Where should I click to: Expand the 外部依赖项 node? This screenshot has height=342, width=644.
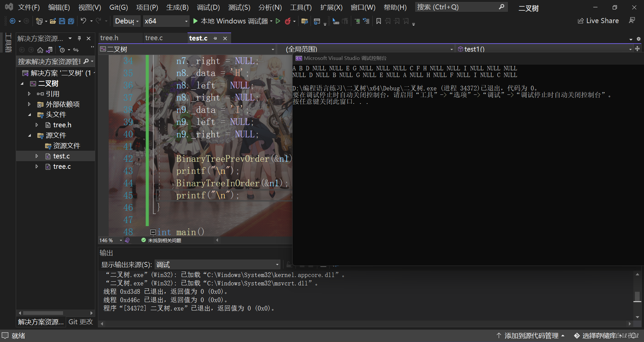pos(29,104)
